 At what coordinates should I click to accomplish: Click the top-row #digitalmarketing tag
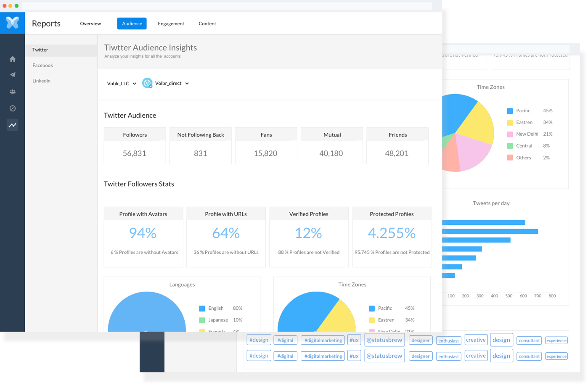tap(323, 340)
